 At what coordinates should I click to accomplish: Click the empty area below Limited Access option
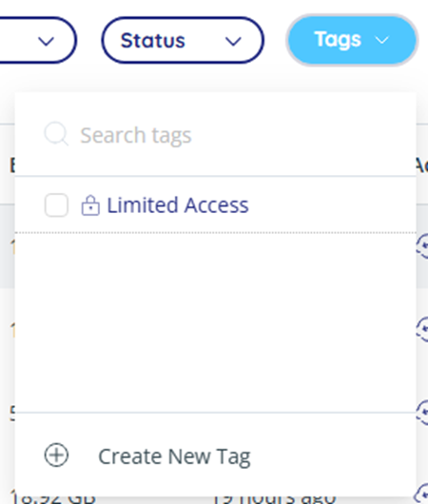tap(216, 321)
